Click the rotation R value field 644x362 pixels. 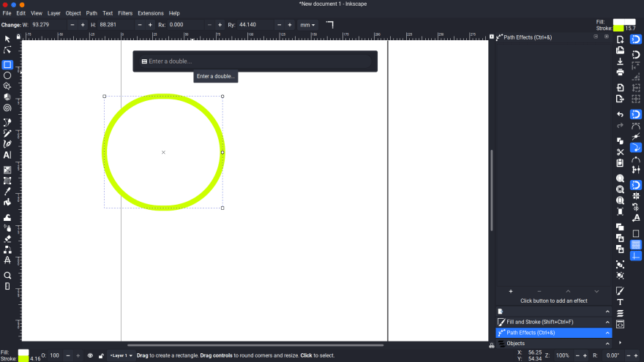tap(613, 356)
